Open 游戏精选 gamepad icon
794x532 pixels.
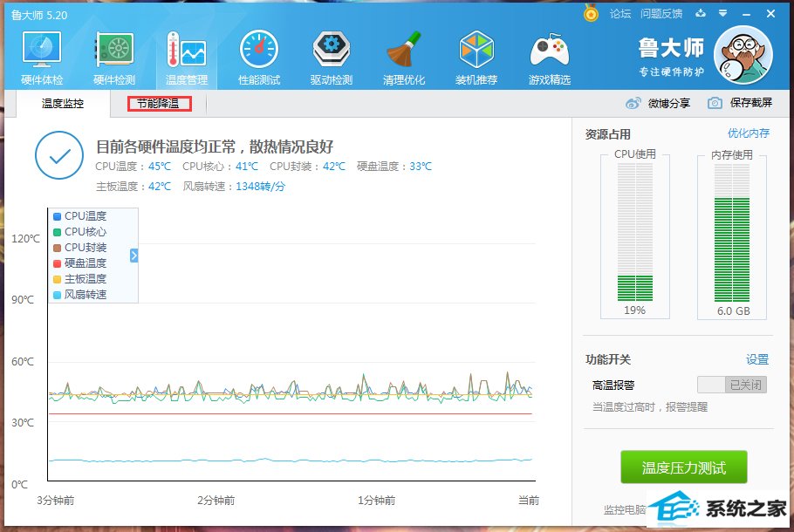point(550,58)
